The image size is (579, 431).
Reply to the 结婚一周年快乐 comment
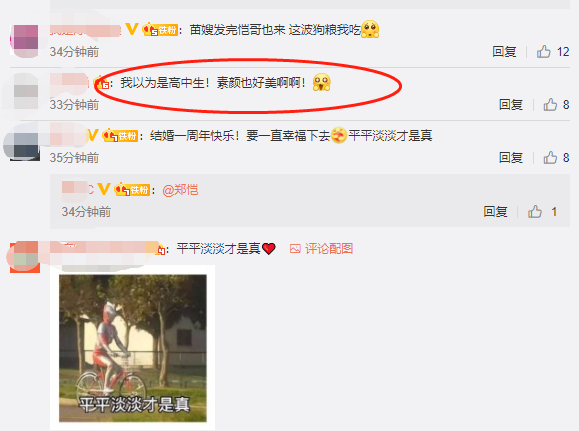click(x=511, y=158)
